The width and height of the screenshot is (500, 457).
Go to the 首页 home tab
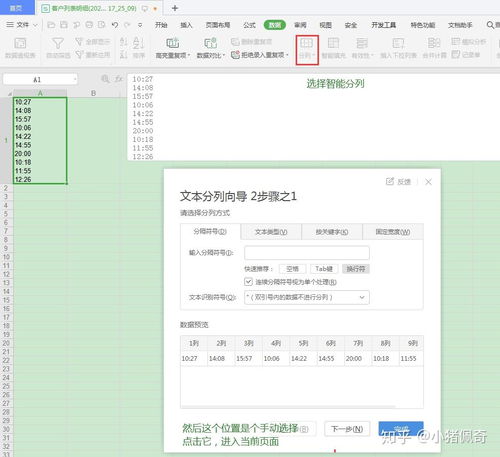coord(17,8)
